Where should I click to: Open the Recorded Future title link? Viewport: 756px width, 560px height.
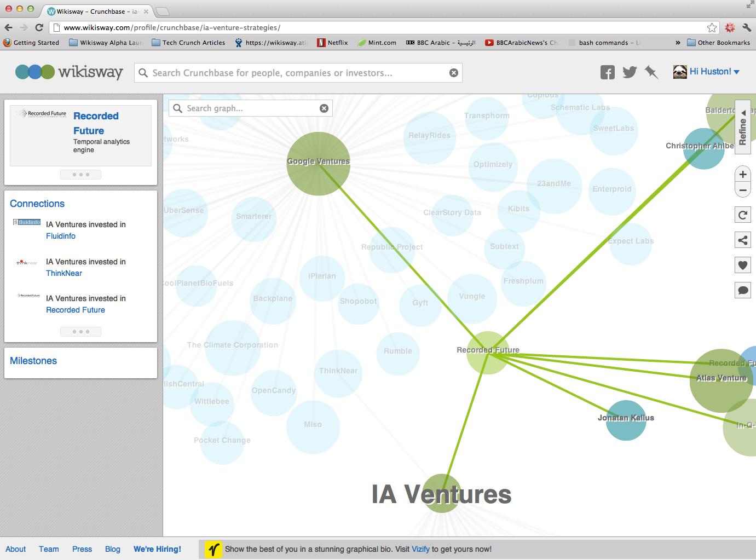pos(96,123)
